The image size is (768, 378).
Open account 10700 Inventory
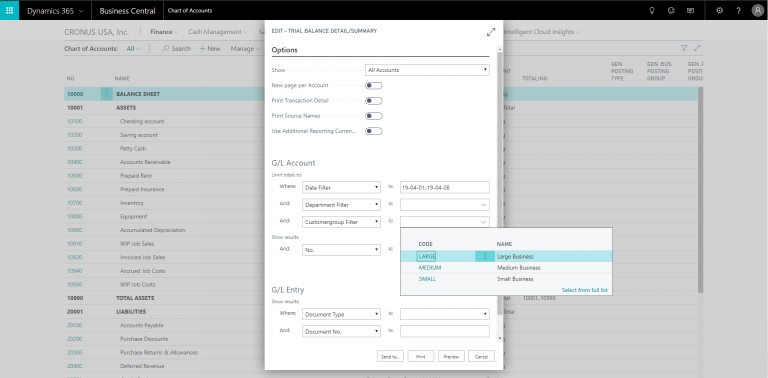point(75,203)
